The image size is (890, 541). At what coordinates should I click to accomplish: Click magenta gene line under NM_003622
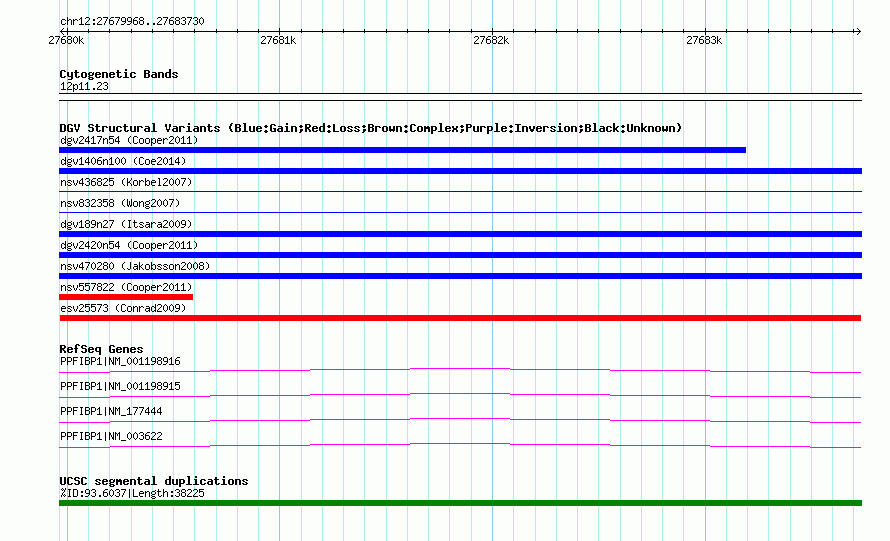(460, 446)
